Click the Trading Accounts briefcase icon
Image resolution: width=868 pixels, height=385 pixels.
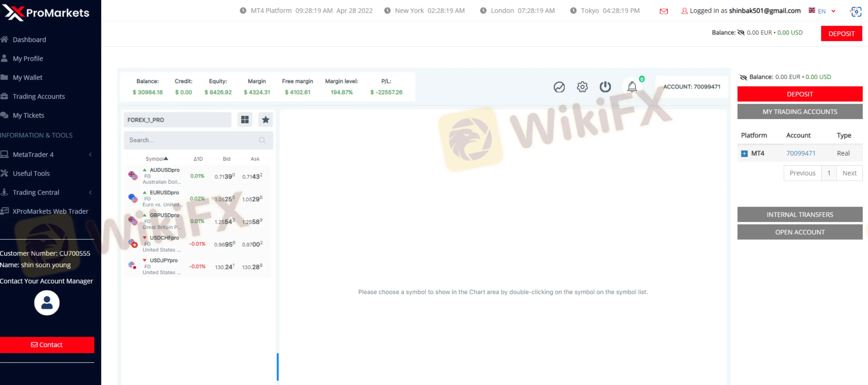4,96
